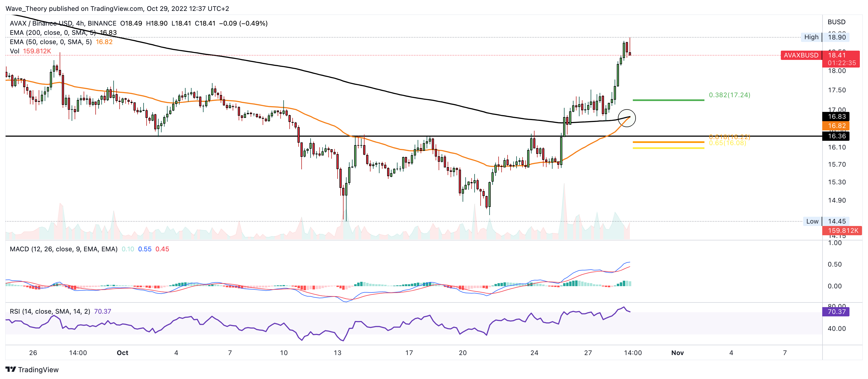Select the red AVAXBUSD price label

801,55
